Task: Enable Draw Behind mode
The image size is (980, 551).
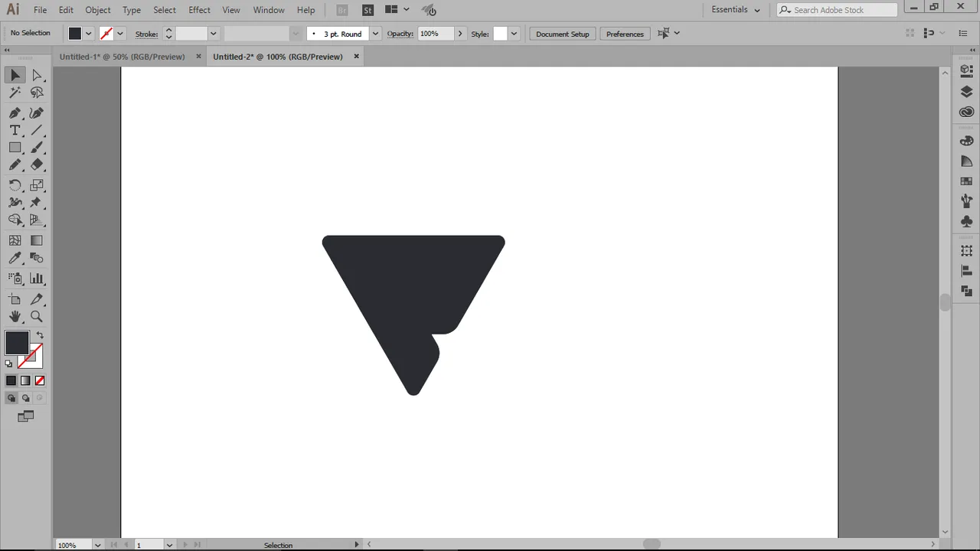Action: (x=25, y=398)
